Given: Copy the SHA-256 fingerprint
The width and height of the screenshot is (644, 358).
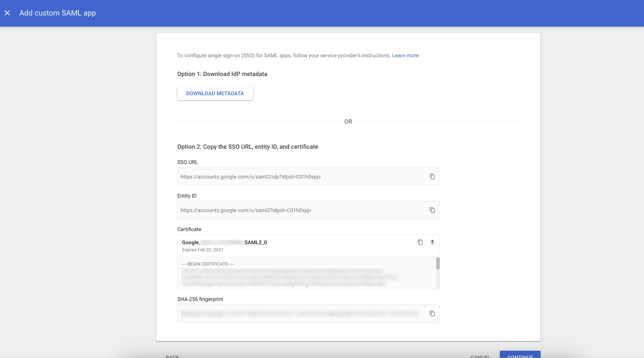Looking at the screenshot, I should coord(432,313).
